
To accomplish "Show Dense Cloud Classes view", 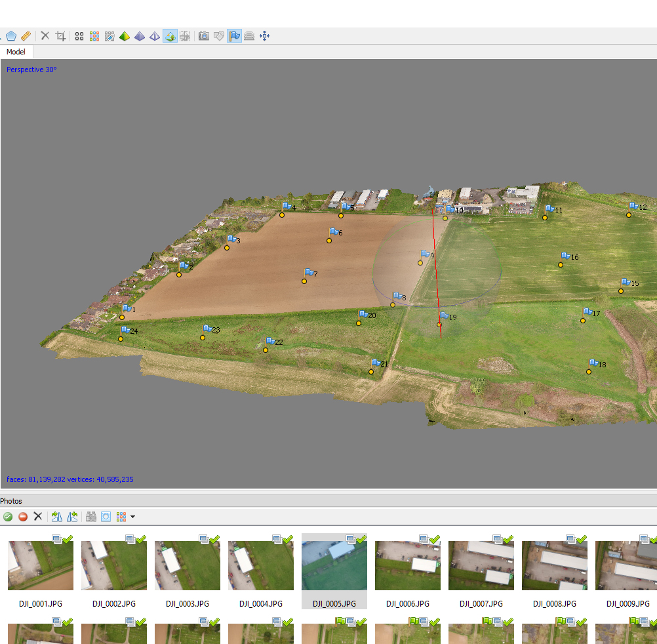I will pos(109,37).
